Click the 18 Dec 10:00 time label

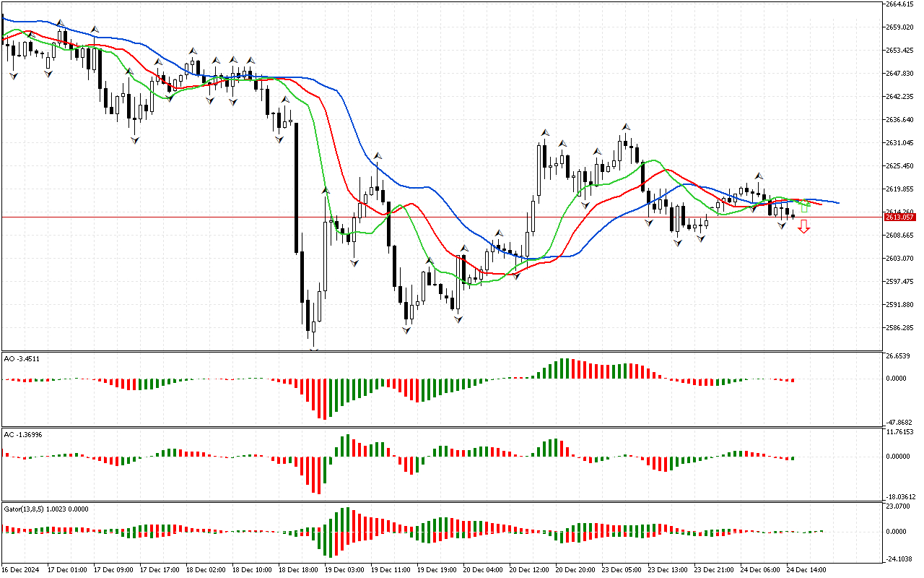coord(252,570)
